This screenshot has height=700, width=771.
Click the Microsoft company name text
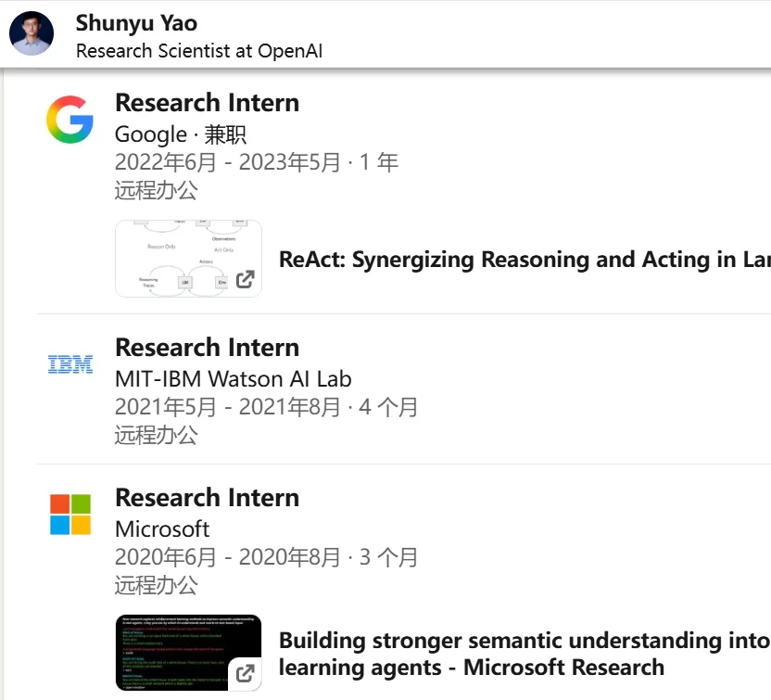click(x=162, y=529)
